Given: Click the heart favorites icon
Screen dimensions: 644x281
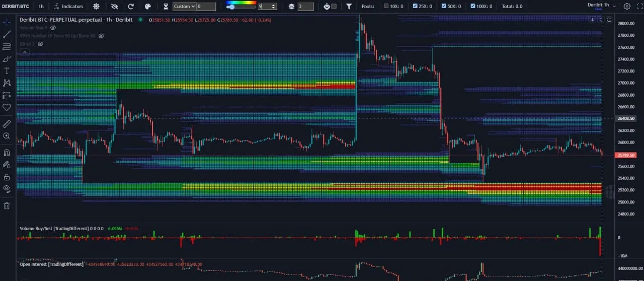Looking at the screenshot, I should pyautogui.click(x=7, y=107).
